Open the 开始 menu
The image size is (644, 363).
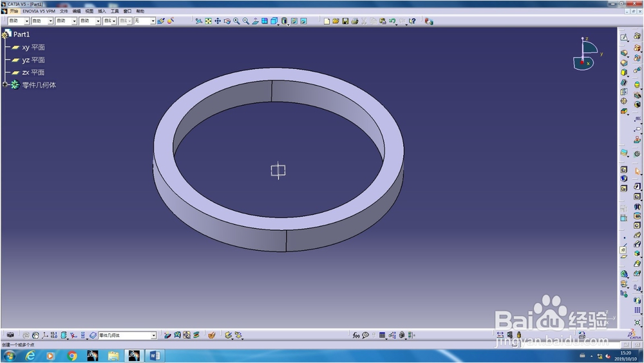tap(14, 11)
